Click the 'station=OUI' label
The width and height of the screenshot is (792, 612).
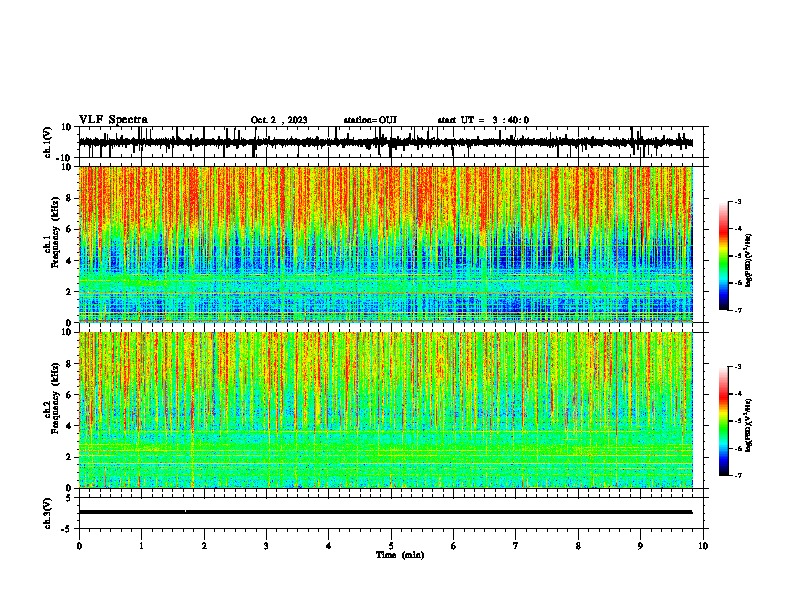[370, 120]
